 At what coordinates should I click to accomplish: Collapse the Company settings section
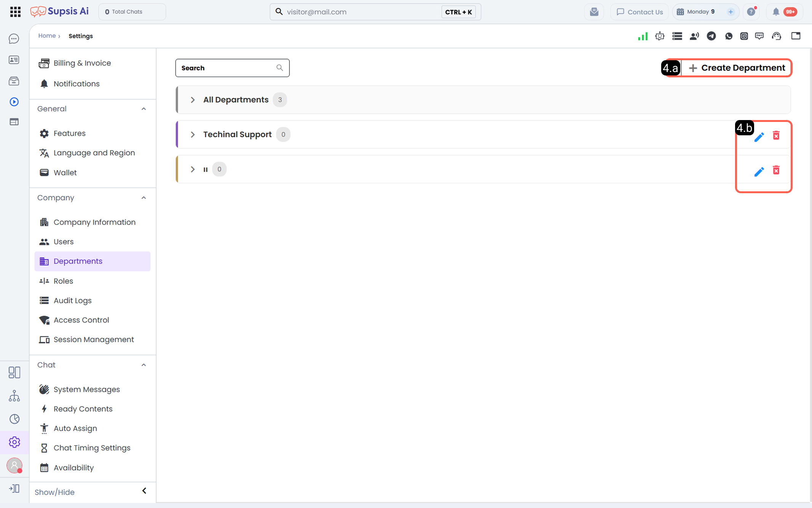point(144,198)
